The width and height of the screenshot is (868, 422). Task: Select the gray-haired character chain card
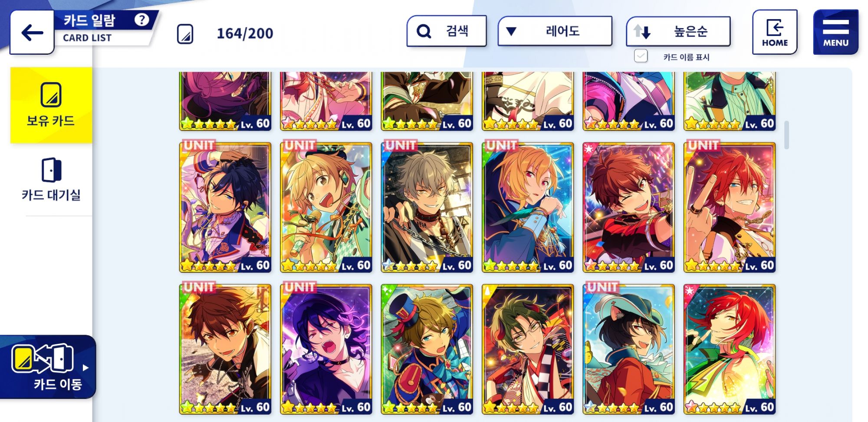427,208
